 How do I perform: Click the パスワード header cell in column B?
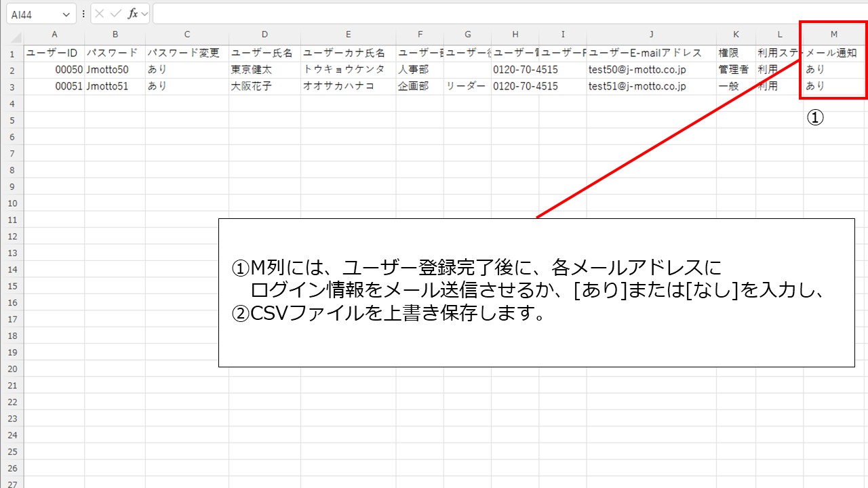pos(115,53)
